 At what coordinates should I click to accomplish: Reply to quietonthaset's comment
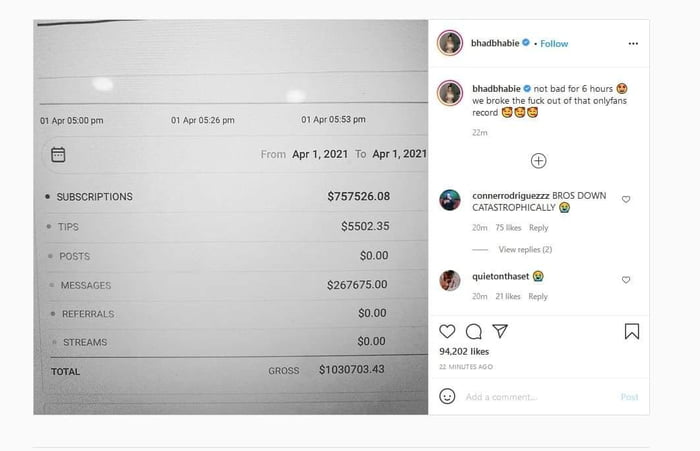[x=538, y=296]
